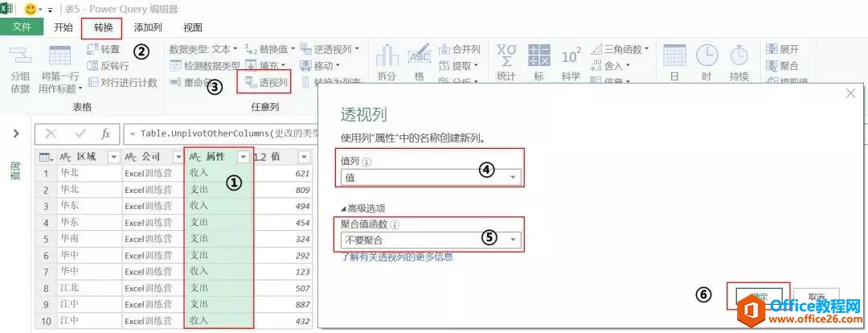Open the 聚合值函数 dropdown showing 不要聚合

(x=430, y=240)
